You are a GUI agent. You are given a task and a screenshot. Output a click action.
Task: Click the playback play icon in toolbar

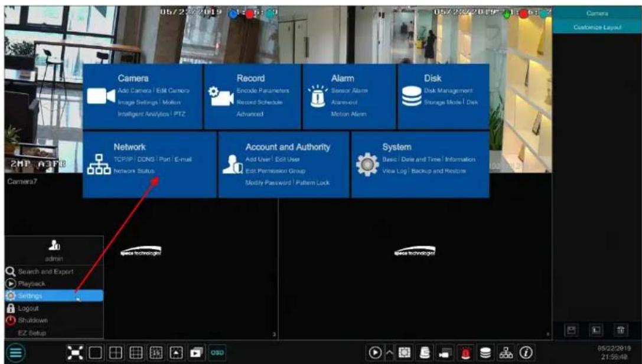click(x=375, y=353)
